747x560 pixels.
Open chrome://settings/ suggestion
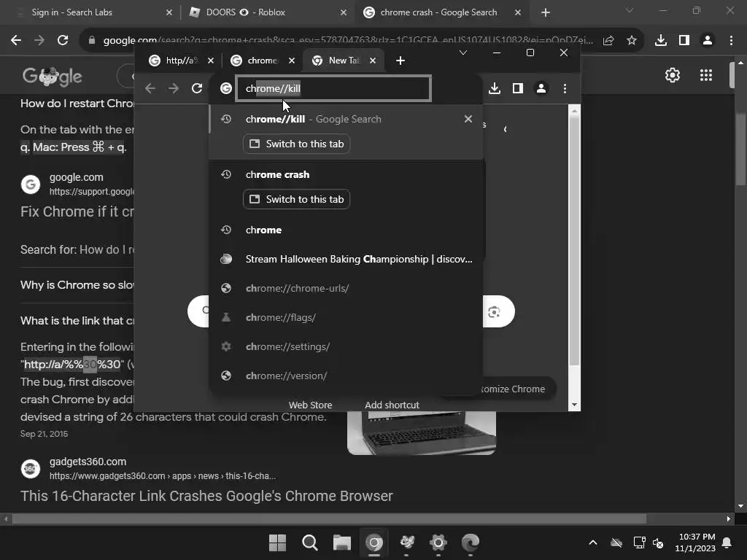(347, 346)
